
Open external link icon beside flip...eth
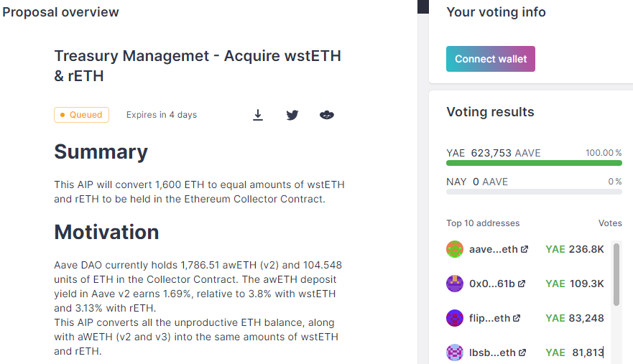517,318
